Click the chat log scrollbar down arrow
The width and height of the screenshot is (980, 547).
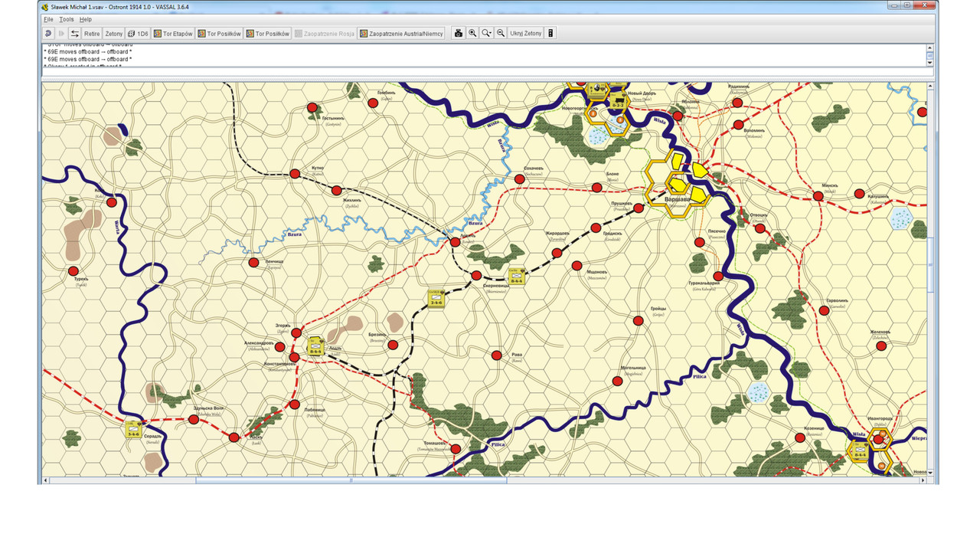(929, 63)
